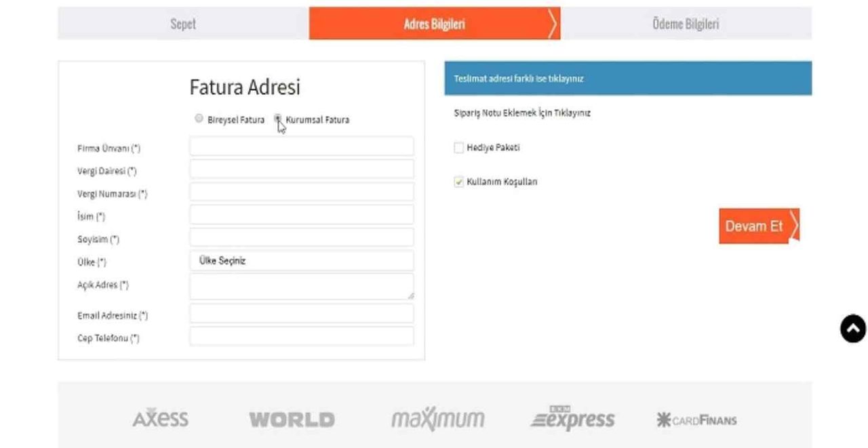Select the Adres Bilgileri tab
Viewport: 868px width, 448px height.
click(x=435, y=24)
